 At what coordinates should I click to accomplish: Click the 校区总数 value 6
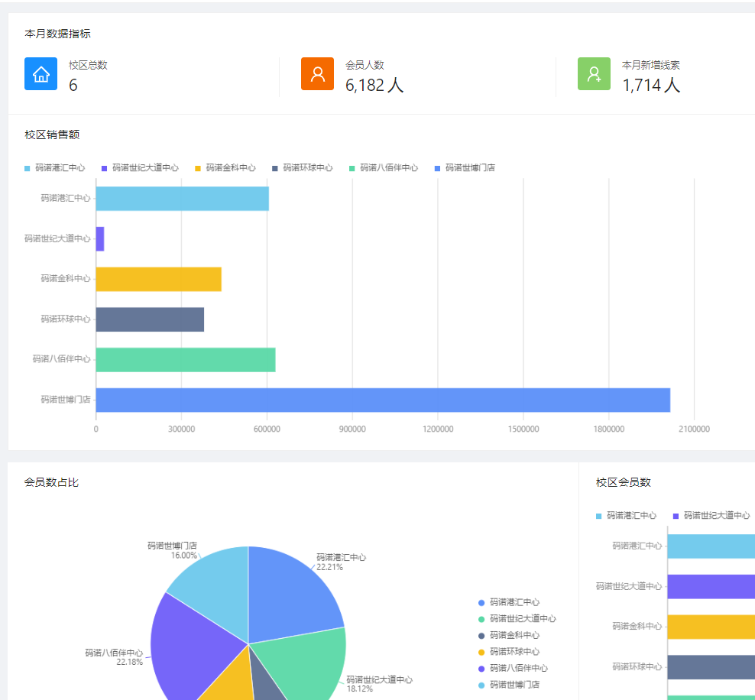tap(73, 86)
